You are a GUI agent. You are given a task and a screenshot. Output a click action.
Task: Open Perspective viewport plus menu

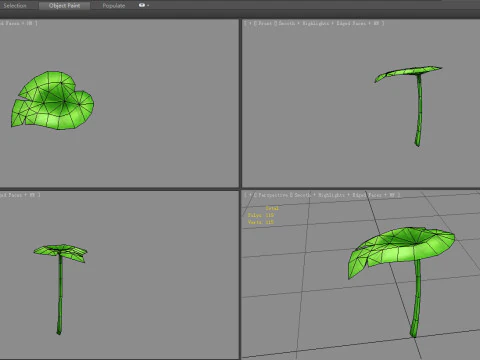pyautogui.click(x=250, y=195)
